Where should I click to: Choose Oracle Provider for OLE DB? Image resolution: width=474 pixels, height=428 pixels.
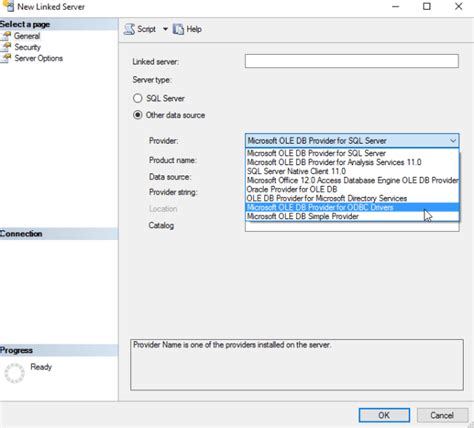click(x=352, y=189)
